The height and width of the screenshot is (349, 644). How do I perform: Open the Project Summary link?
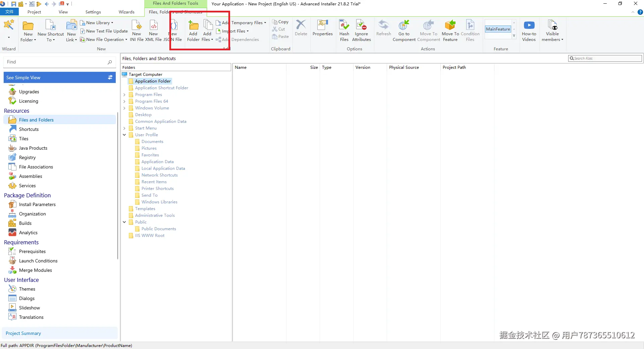[x=23, y=333]
